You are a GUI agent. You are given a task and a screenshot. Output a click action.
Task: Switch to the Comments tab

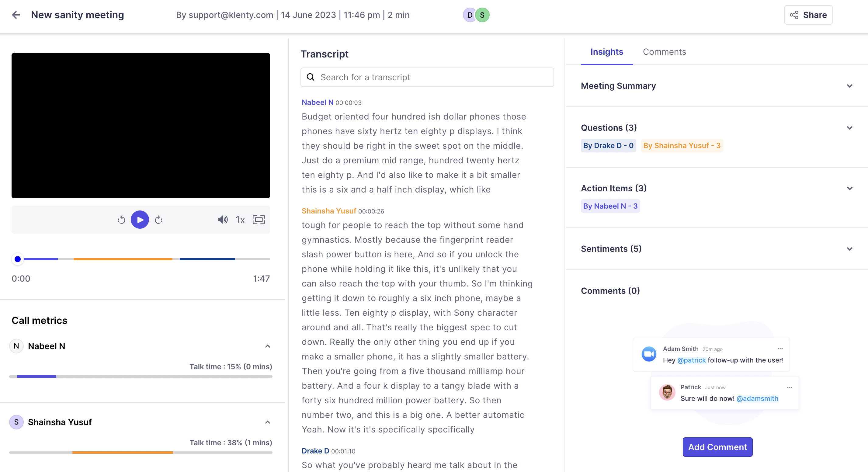point(664,52)
